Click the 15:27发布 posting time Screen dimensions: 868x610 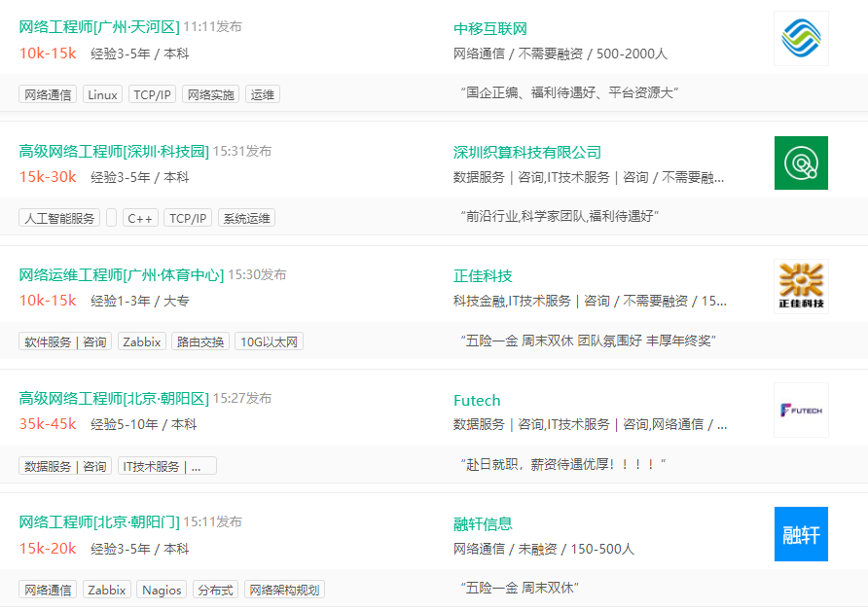(242, 398)
